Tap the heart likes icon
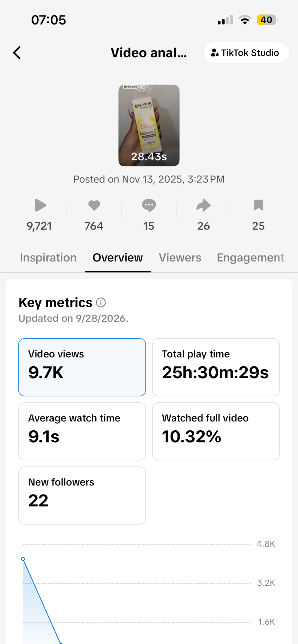298x644 pixels. (94, 205)
